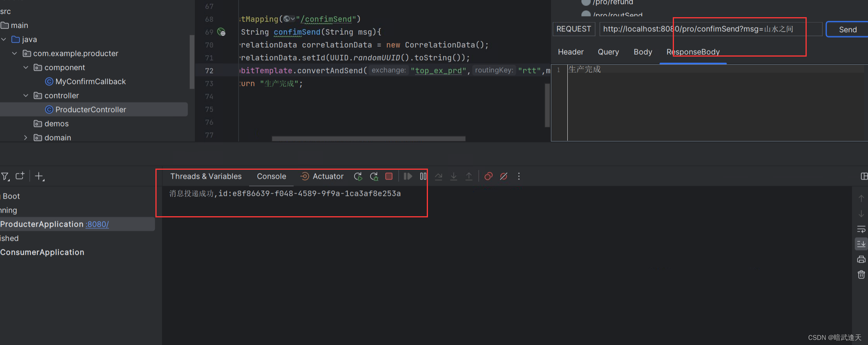Click the Send request button

tap(847, 30)
